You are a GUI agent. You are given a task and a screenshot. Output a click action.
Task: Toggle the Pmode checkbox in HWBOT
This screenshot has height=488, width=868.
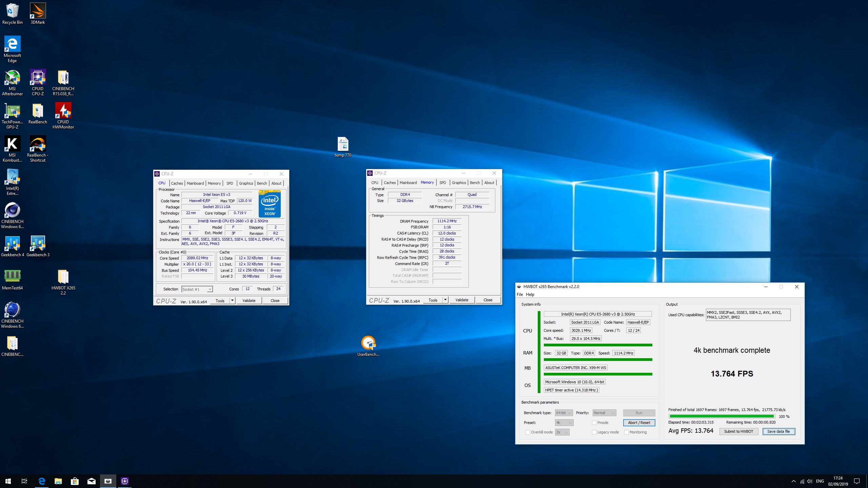click(x=594, y=423)
